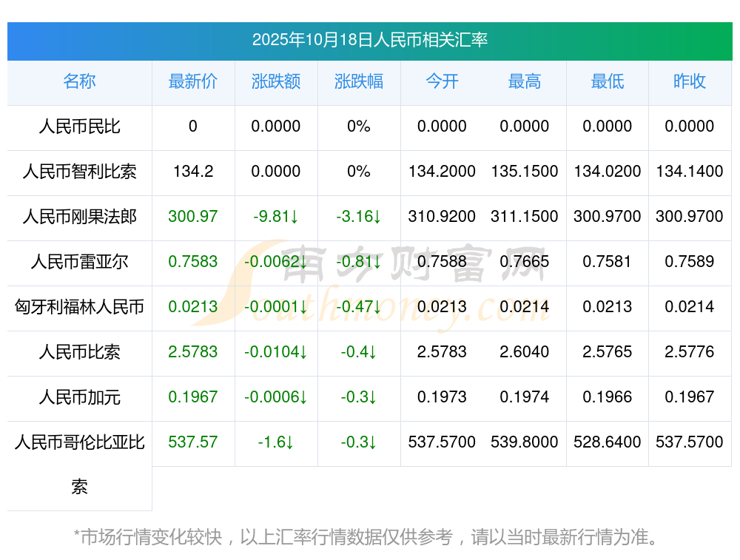The width and height of the screenshot is (740, 560).
Task: Click the 名称 column header
Action: 79,81
